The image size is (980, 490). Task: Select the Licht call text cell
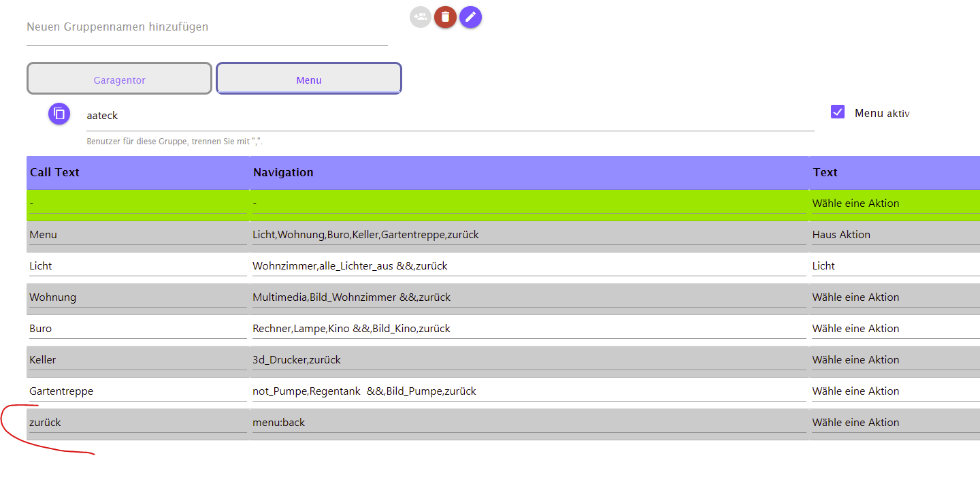pos(138,267)
